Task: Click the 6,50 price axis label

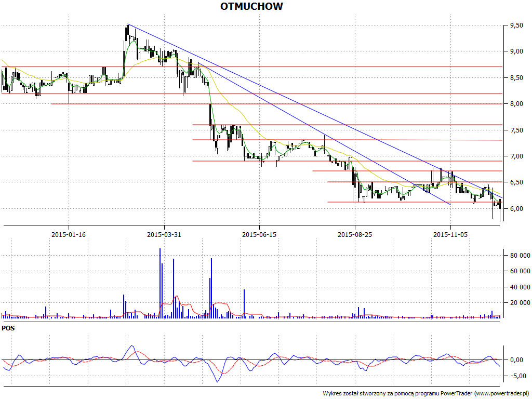Action: (516, 182)
